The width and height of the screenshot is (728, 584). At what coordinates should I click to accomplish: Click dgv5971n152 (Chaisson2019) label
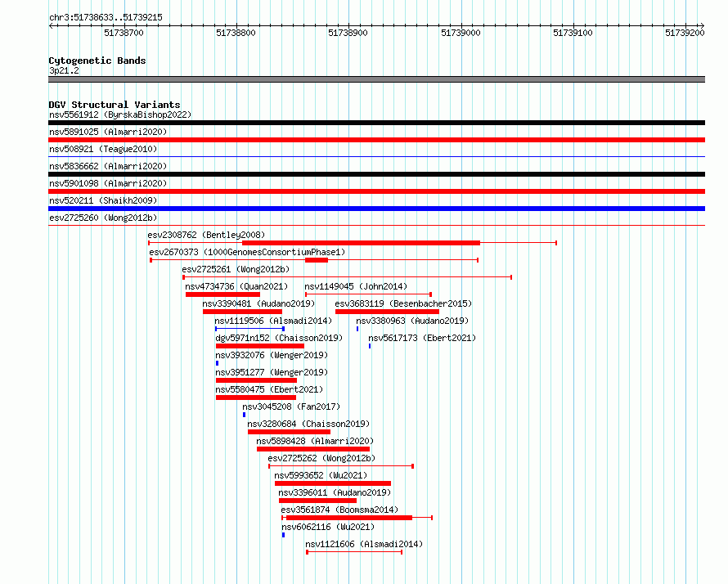tap(279, 338)
